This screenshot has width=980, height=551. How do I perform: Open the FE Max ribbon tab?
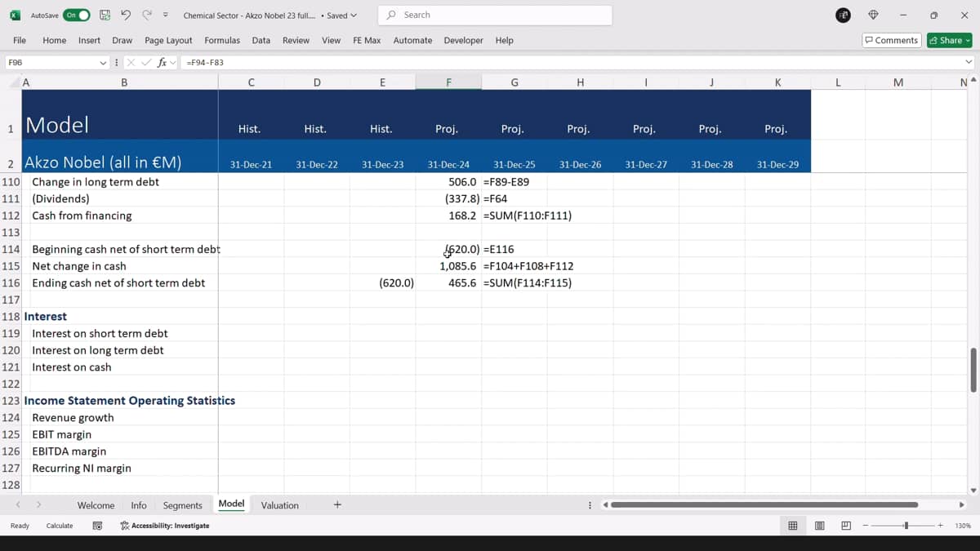point(367,40)
